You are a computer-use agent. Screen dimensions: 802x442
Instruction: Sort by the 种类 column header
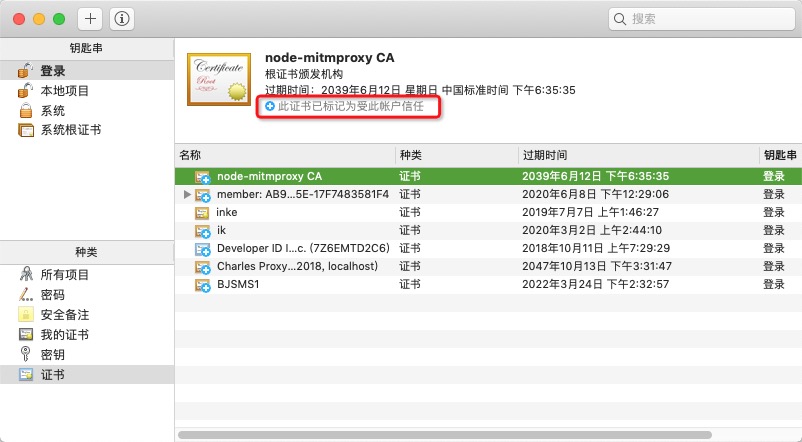pyautogui.click(x=457, y=155)
